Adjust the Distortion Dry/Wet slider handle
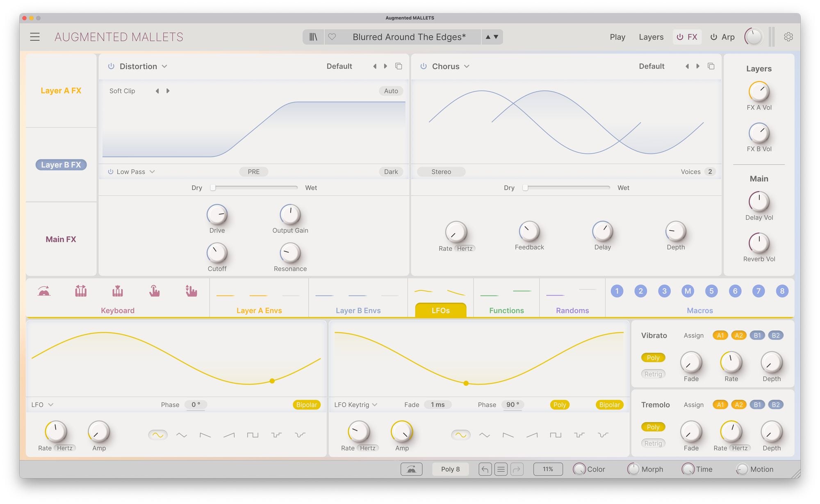 click(x=213, y=188)
